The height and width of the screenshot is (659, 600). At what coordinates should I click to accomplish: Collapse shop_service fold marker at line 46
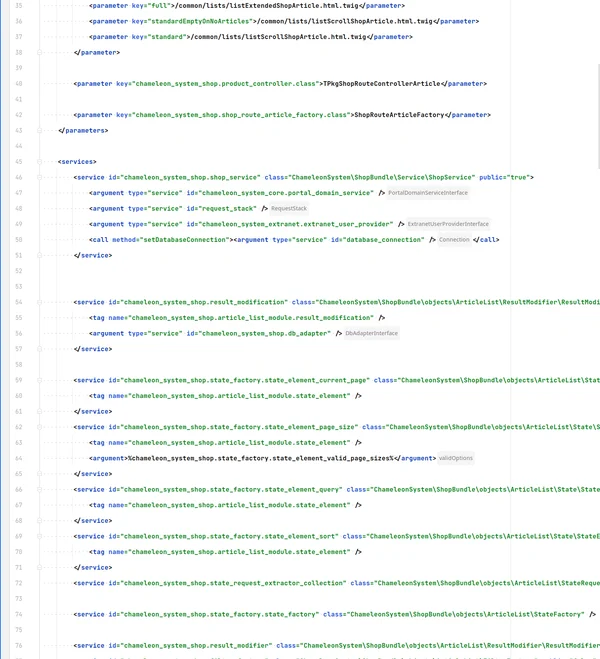[39, 177]
